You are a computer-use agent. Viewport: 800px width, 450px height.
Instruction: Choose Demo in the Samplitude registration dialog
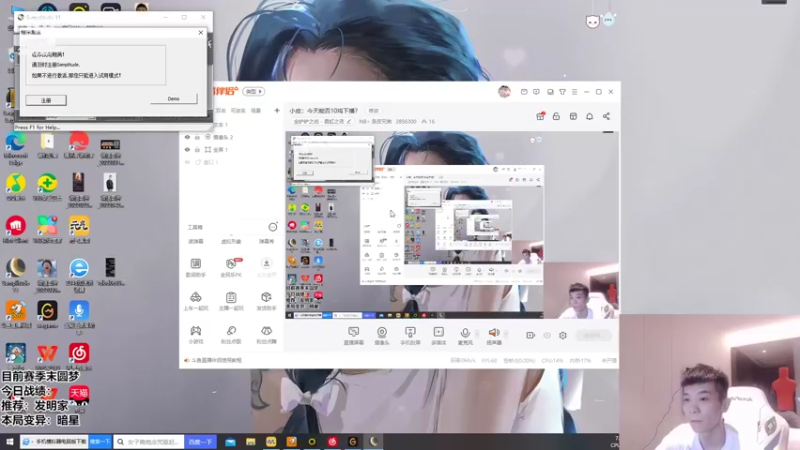click(173, 98)
